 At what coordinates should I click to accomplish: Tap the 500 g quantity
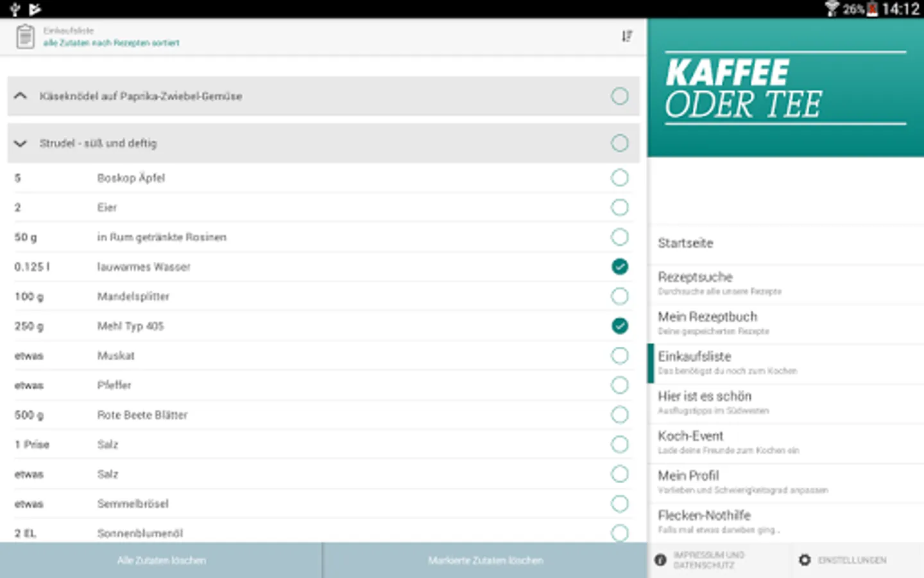[29, 415]
